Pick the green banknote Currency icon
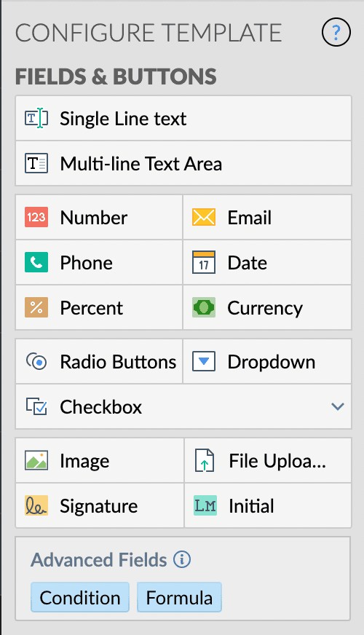 pyautogui.click(x=204, y=308)
